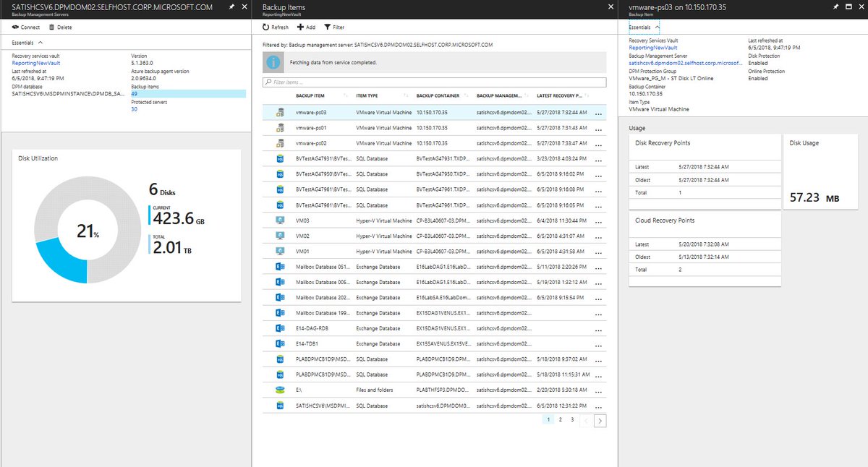The image size is (868, 467).
Task: Click the blue info icon in notification bar
Action: point(273,62)
